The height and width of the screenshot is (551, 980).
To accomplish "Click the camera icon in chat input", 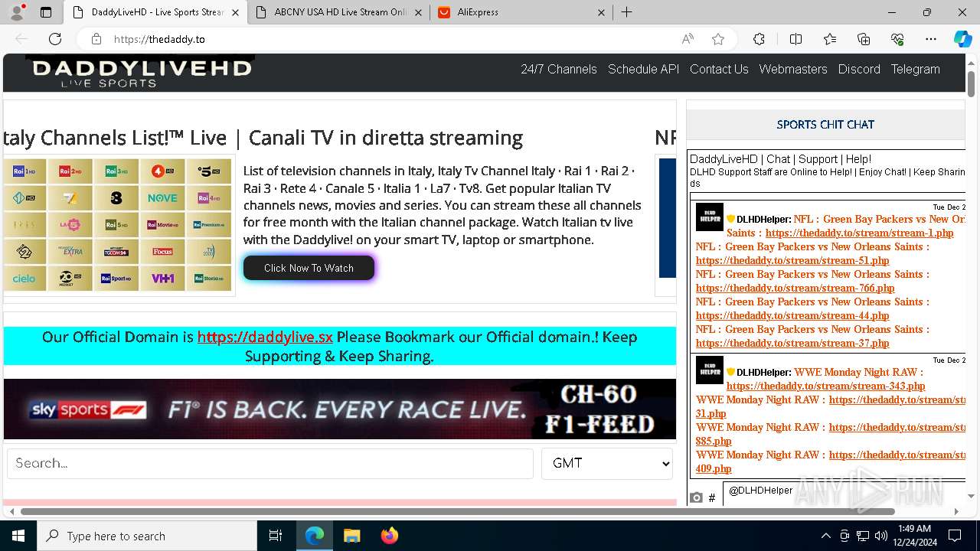I will tap(696, 497).
